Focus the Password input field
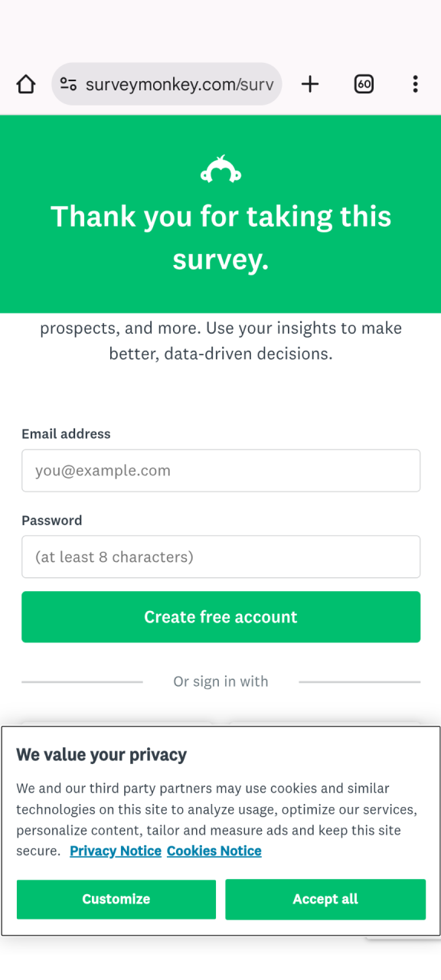 tap(220, 557)
